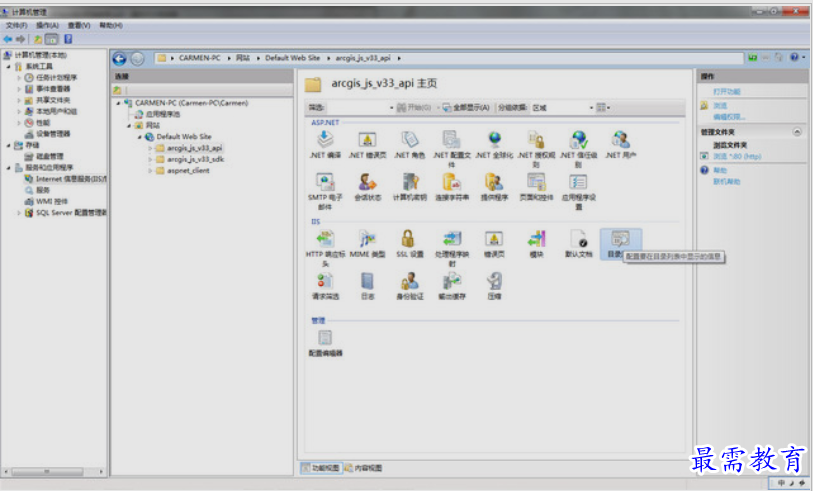Image resolution: width=813 pixels, height=491 pixels.
Task: Click the 全部显示(A) button
Action: (x=466, y=108)
